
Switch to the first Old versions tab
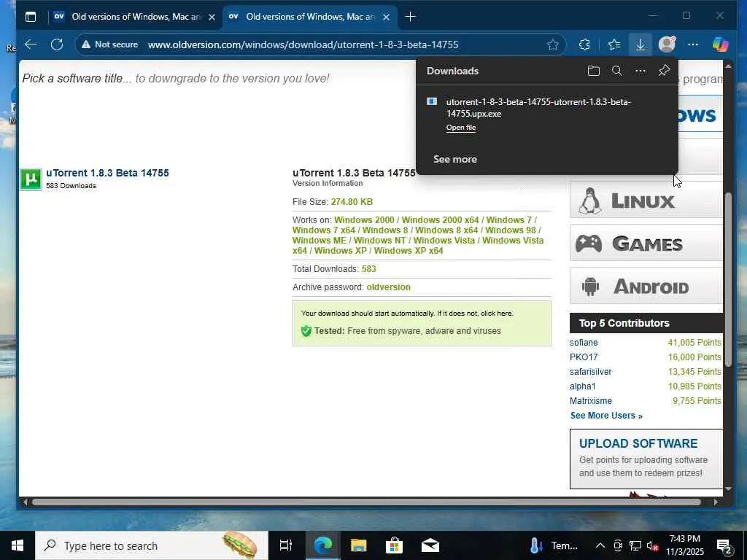[135, 17]
